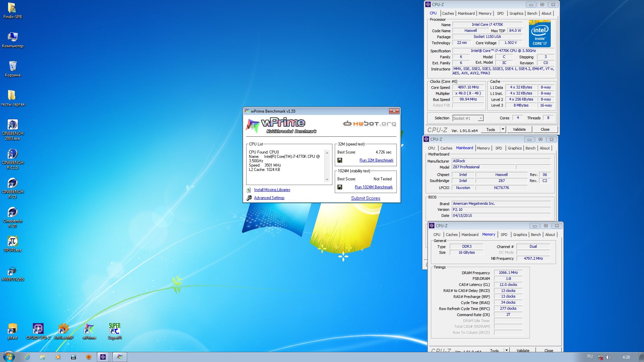Open CPU tab in bottom Memory CPU-Z window
Image resolution: width=644 pixels, height=362 pixels.
437,235
